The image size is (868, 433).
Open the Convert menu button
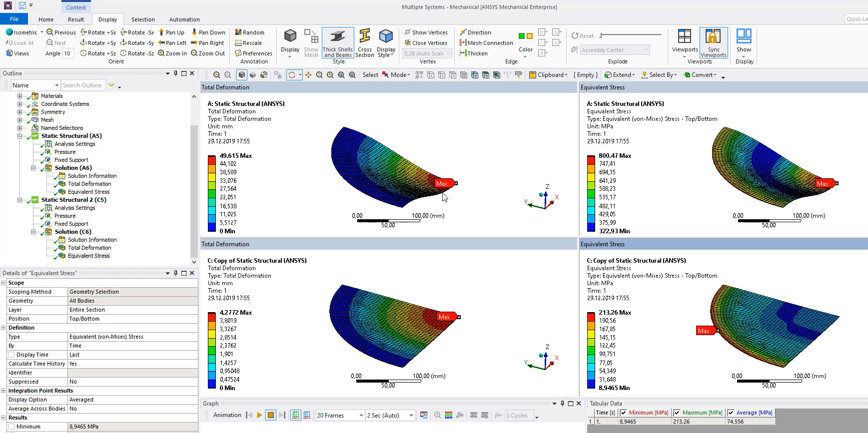tap(700, 75)
